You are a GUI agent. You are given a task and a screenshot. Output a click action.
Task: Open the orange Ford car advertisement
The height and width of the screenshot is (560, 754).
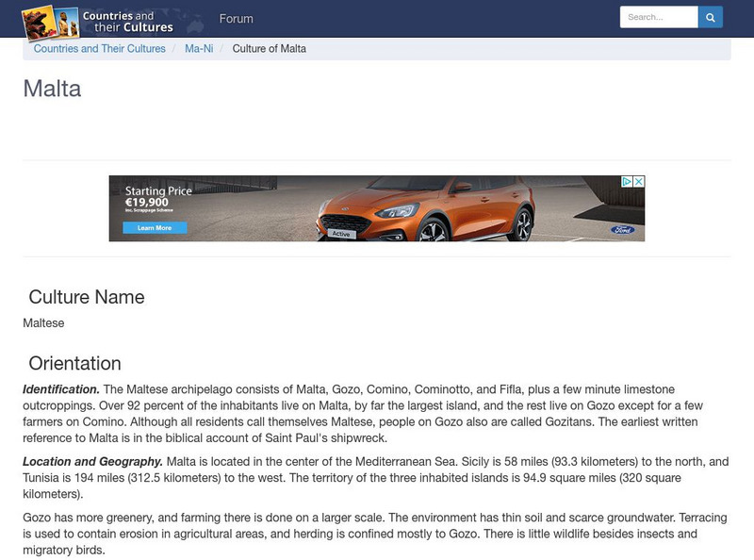pos(377,208)
